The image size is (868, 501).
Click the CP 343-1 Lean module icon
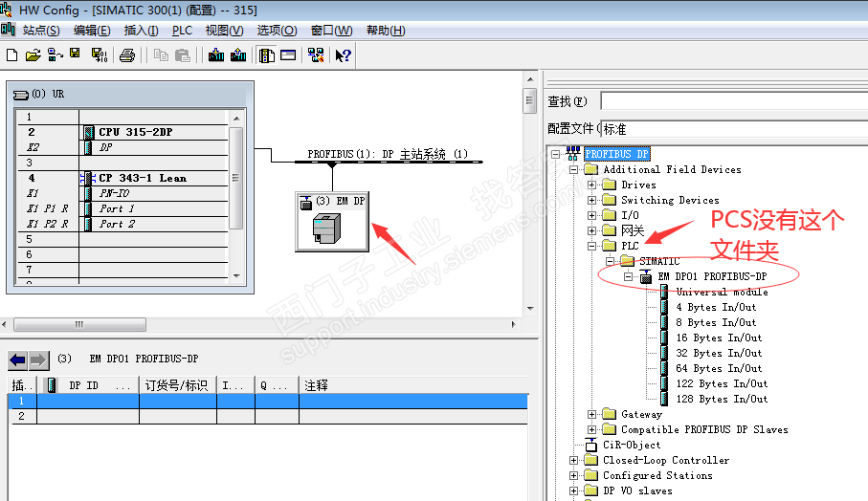pyautogui.click(x=88, y=178)
